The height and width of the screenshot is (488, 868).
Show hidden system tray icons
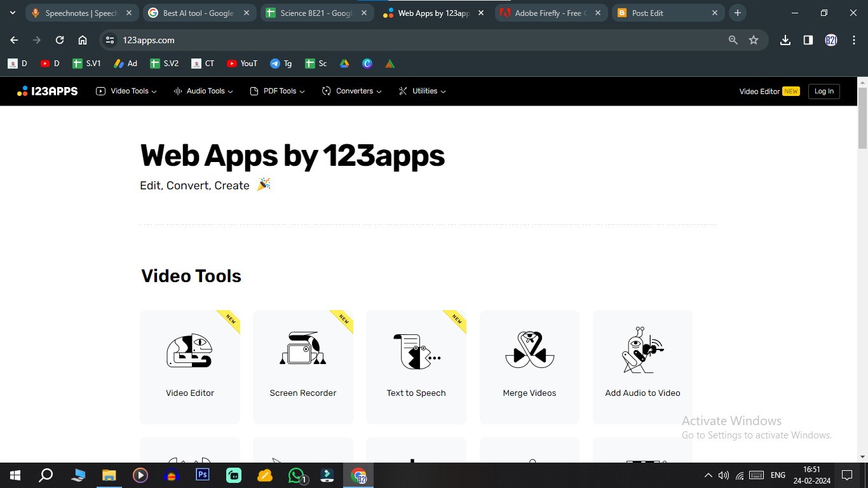coord(709,475)
